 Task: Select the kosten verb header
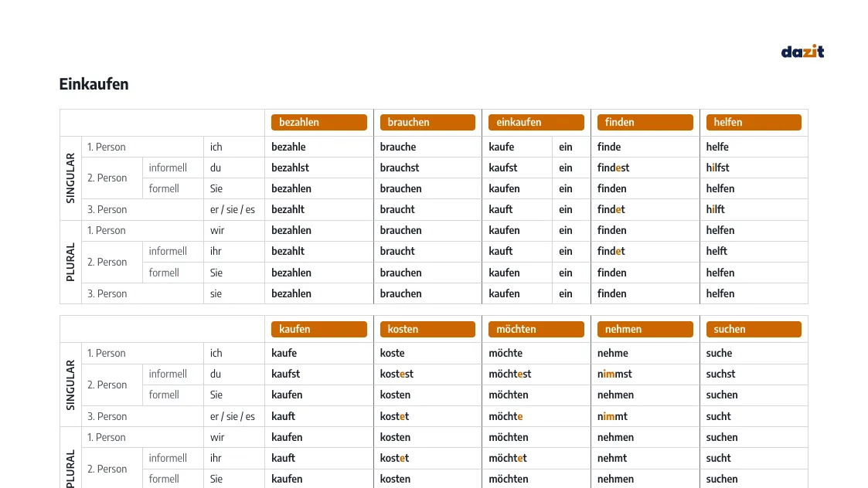[x=427, y=329]
